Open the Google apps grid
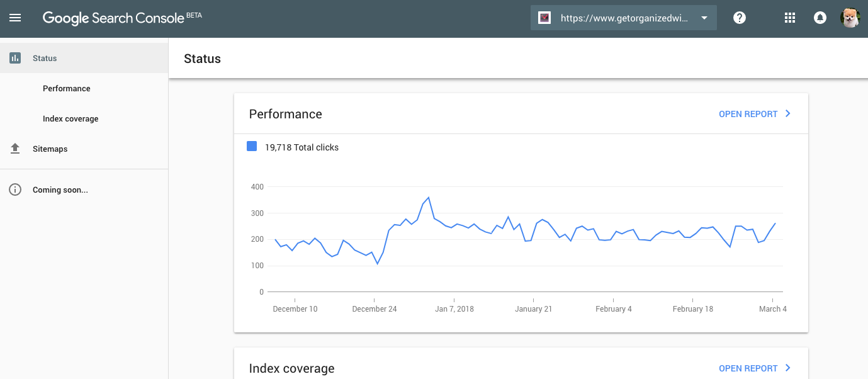The height and width of the screenshot is (379, 868). [x=790, y=18]
